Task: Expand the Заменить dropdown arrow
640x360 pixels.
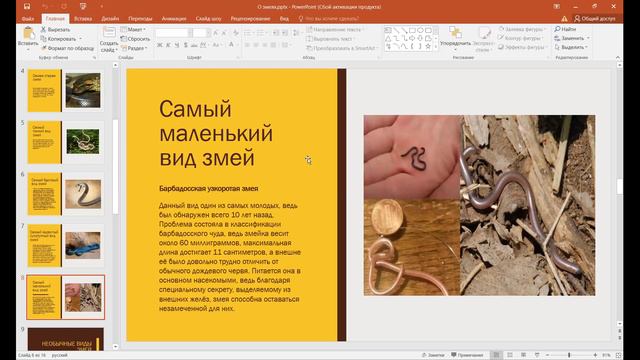Action: point(588,38)
